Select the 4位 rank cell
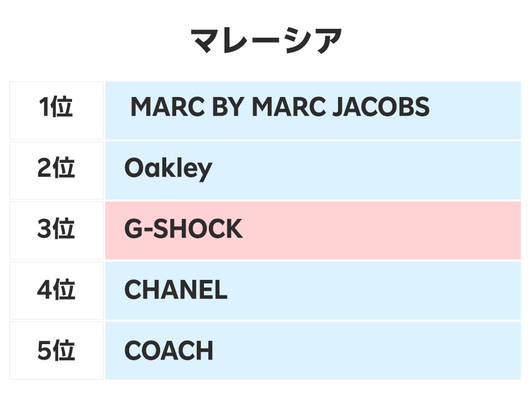The height and width of the screenshot is (399, 532). (56, 290)
